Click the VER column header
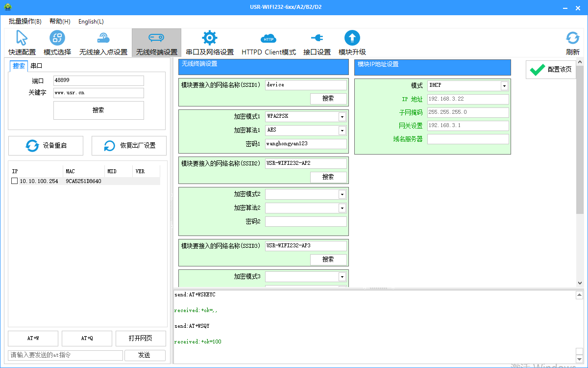 click(x=147, y=172)
